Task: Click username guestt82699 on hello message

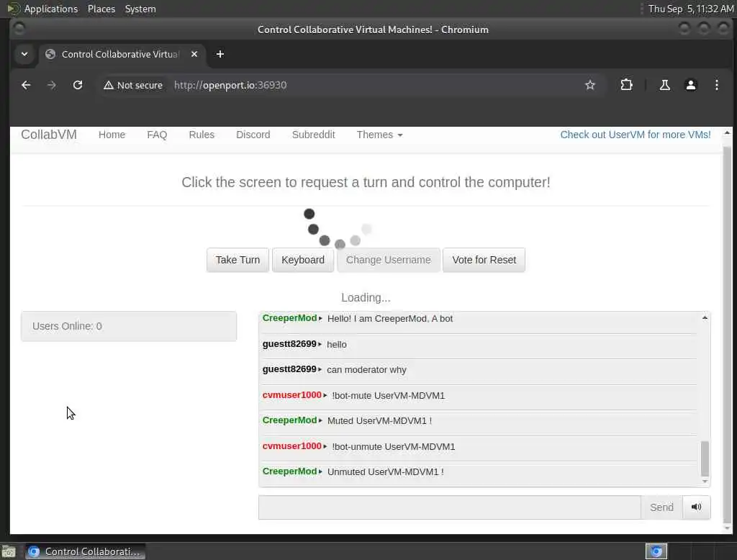Action: click(x=289, y=344)
